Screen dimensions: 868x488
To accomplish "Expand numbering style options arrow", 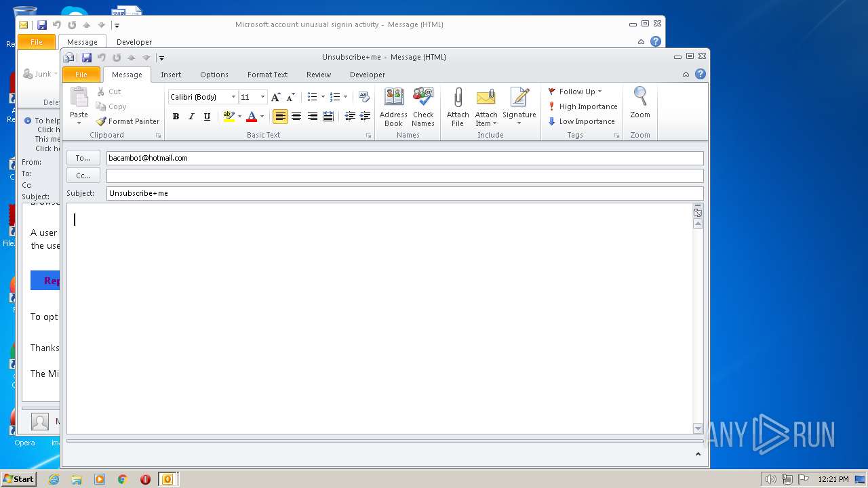I will tap(345, 97).
